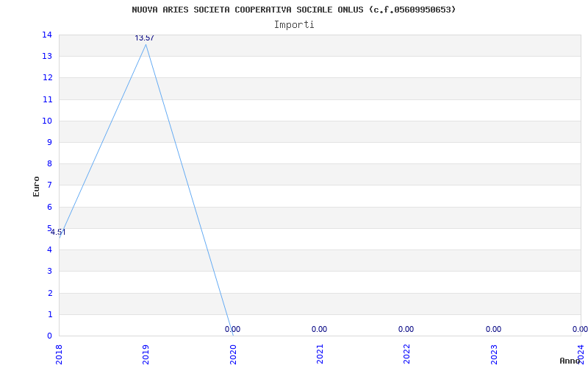This screenshot has height=368, width=588.
Task: Click the 4 tick on the y-axis
Action: [x=49, y=250]
